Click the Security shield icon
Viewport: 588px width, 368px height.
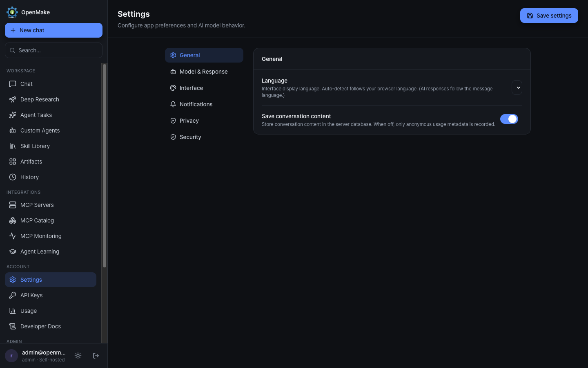(x=173, y=137)
